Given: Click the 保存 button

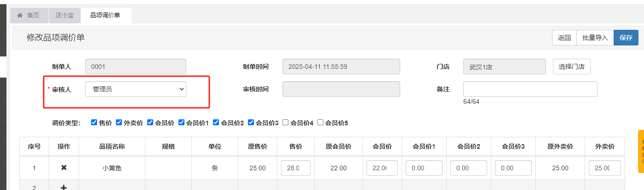Looking at the screenshot, I should coord(626,38).
